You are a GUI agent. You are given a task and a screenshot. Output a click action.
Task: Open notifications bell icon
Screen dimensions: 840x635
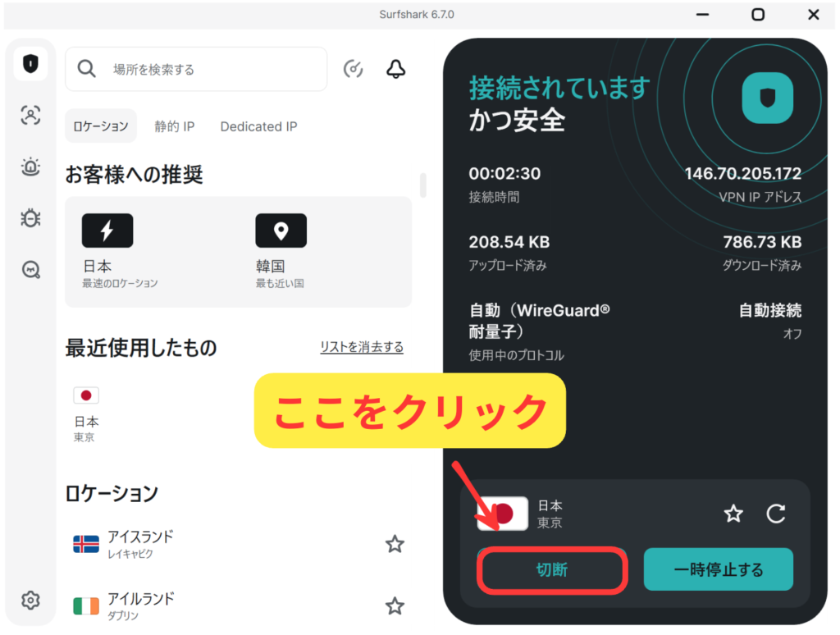(x=395, y=69)
